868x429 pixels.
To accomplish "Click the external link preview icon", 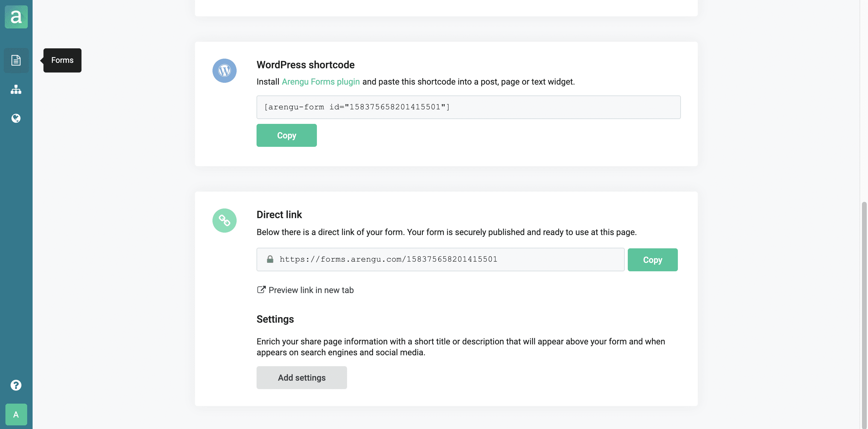I will coord(261,290).
